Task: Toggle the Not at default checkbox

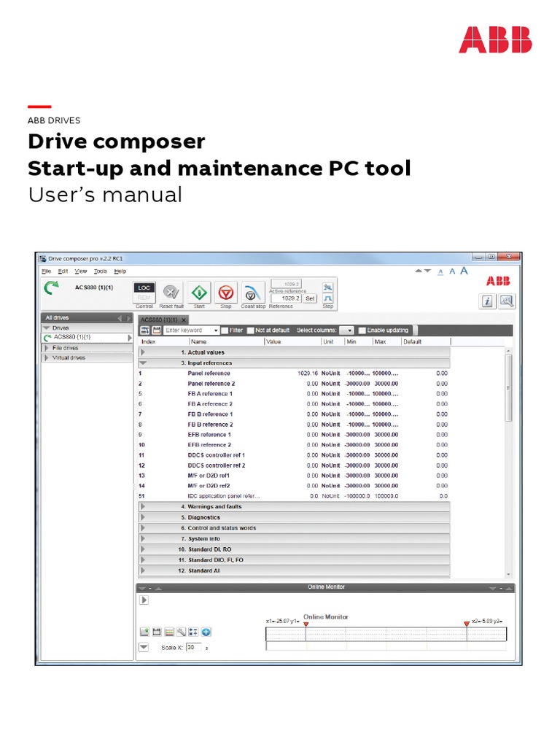Action: point(251,330)
